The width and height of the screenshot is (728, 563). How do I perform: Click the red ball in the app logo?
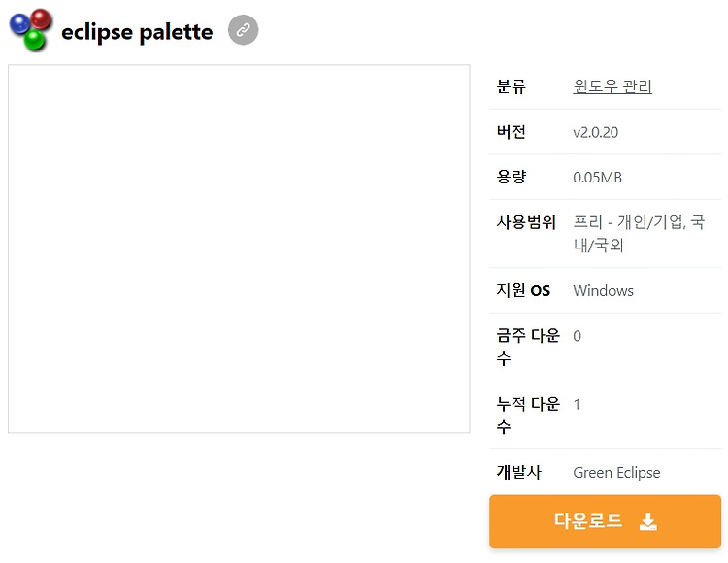click(41, 19)
